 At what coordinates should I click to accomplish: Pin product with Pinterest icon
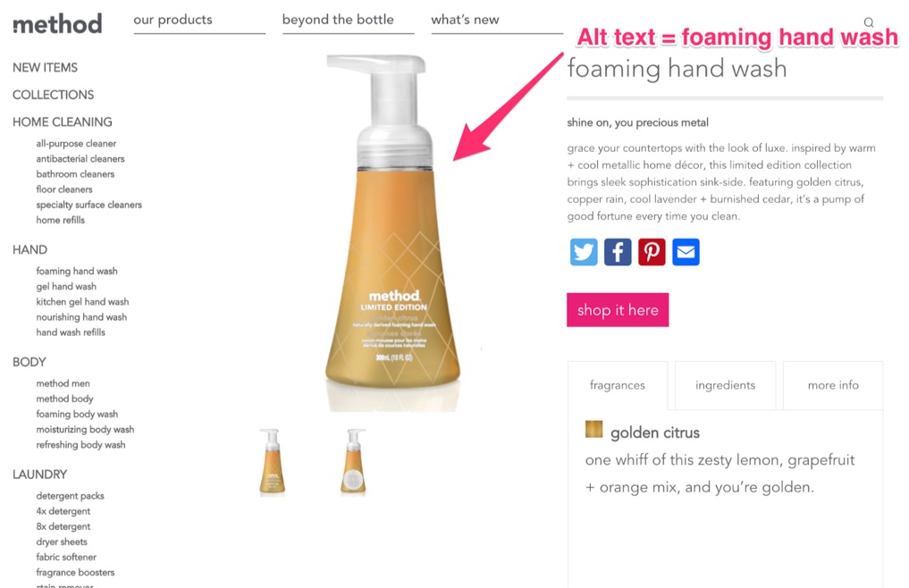tap(652, 252)
